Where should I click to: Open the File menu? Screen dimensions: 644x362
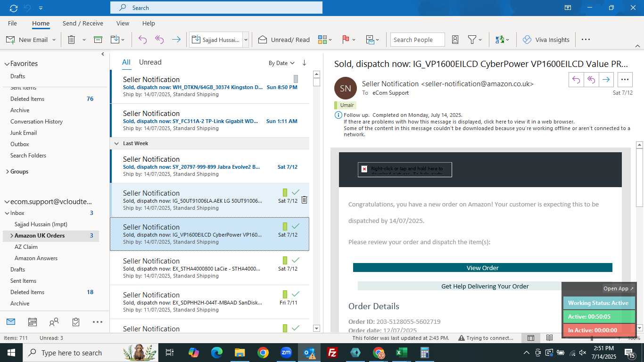coord(12,23)
